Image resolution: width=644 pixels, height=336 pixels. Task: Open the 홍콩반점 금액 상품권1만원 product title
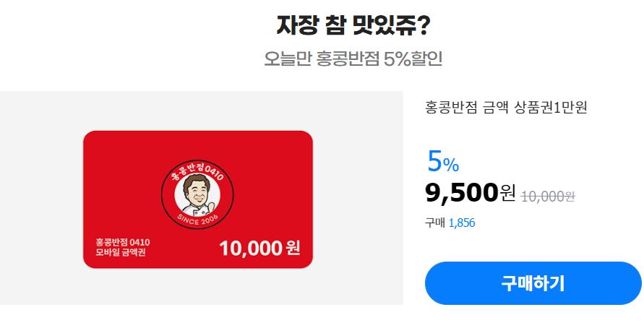(x=506, y=107)
